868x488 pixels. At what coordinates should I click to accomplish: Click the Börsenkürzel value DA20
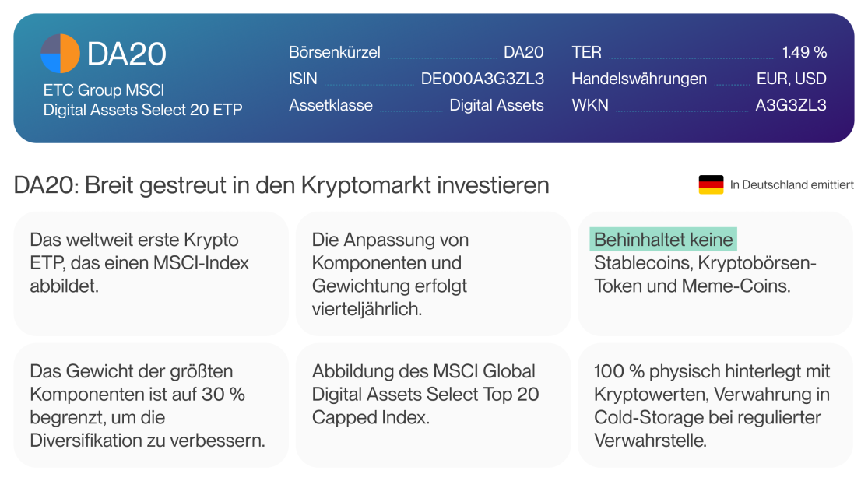pos(524,53)
